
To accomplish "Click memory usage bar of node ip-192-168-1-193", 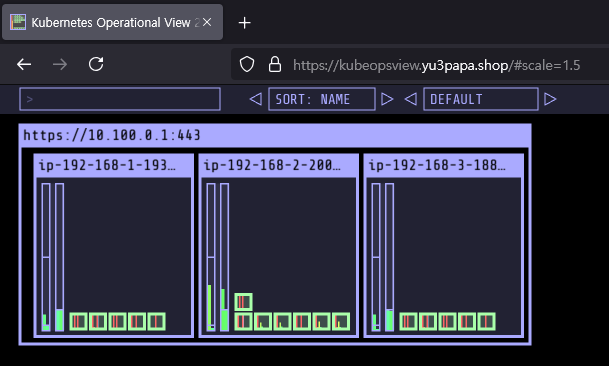I will click(59, 257).
